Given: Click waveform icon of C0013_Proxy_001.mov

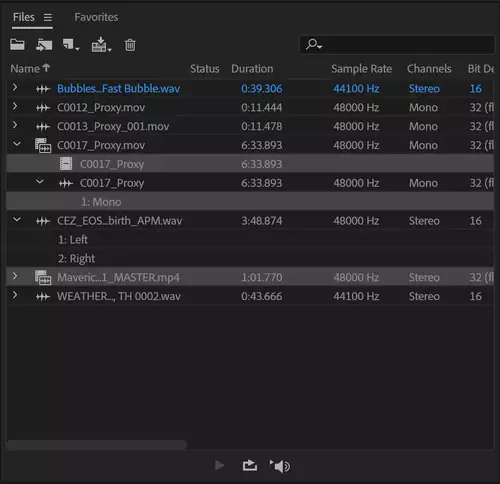Looking at the screenshot, I should click(43, 127).
